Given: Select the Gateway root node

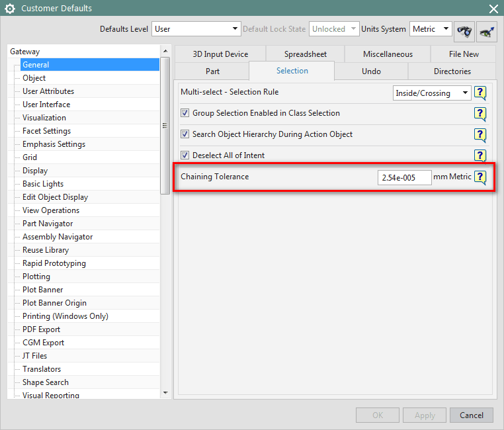Looking at the screenshot, I should pyautogui.click(x=24, y=52).
